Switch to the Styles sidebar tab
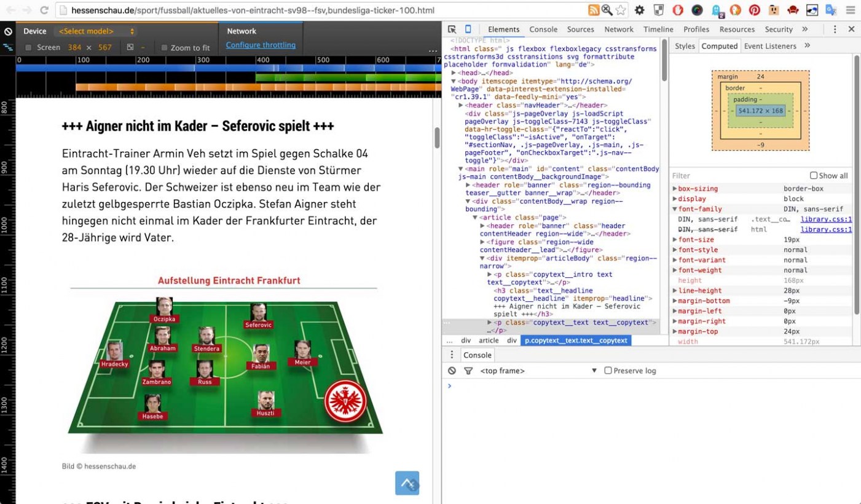 coord(685,45)
